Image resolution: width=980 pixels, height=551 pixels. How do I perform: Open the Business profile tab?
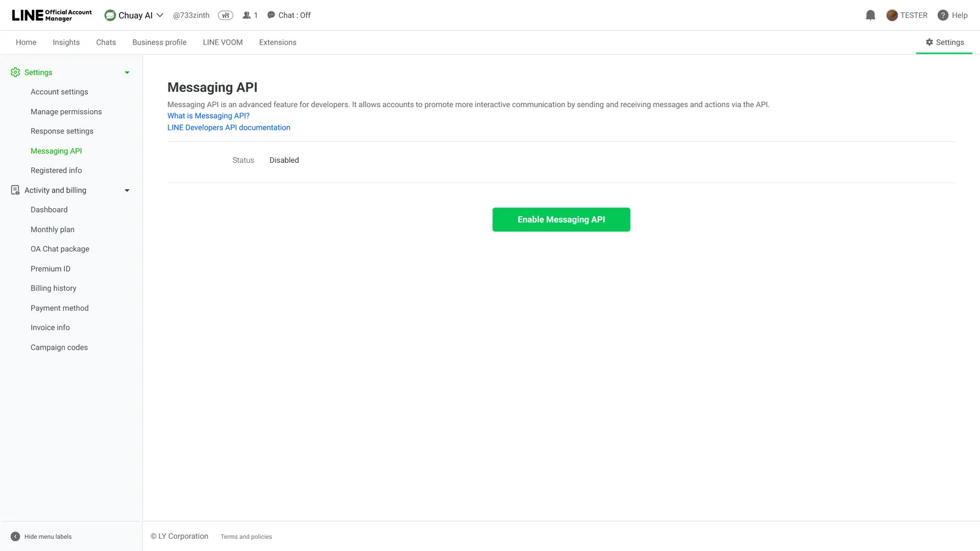tap(159, 42)
